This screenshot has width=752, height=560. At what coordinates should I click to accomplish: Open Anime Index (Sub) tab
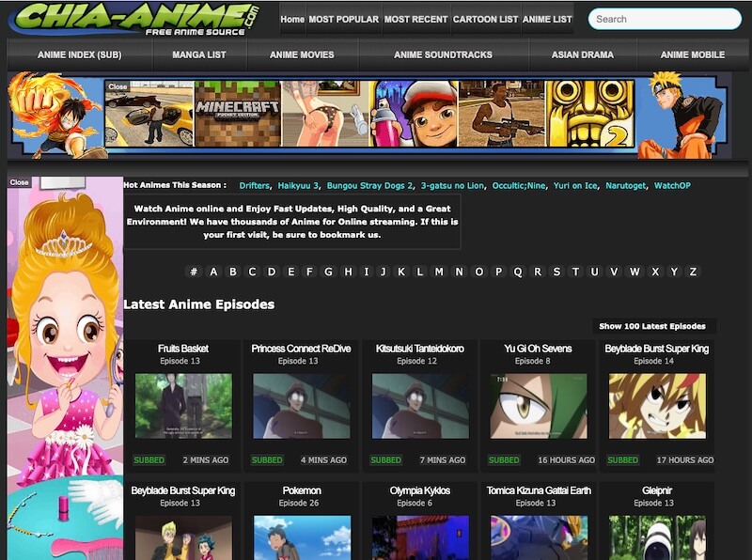click(80, 54)
